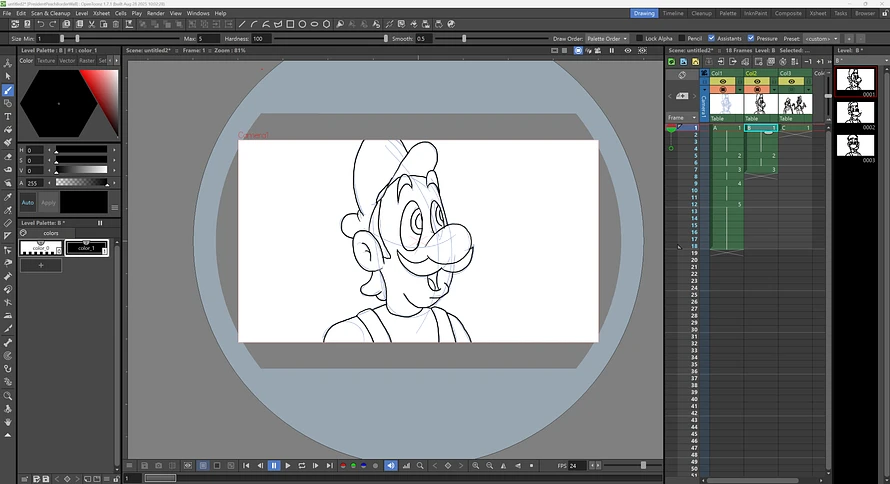Open the Camera1 dropdown arrow in Xsheet
This screenshot has width=890, height=484.
coord(704,90)
